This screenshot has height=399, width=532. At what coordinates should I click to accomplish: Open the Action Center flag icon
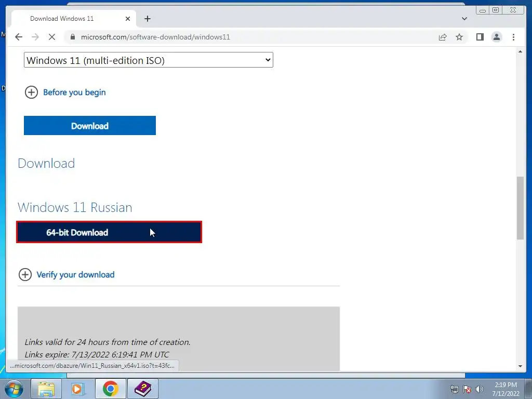point(467,389)
